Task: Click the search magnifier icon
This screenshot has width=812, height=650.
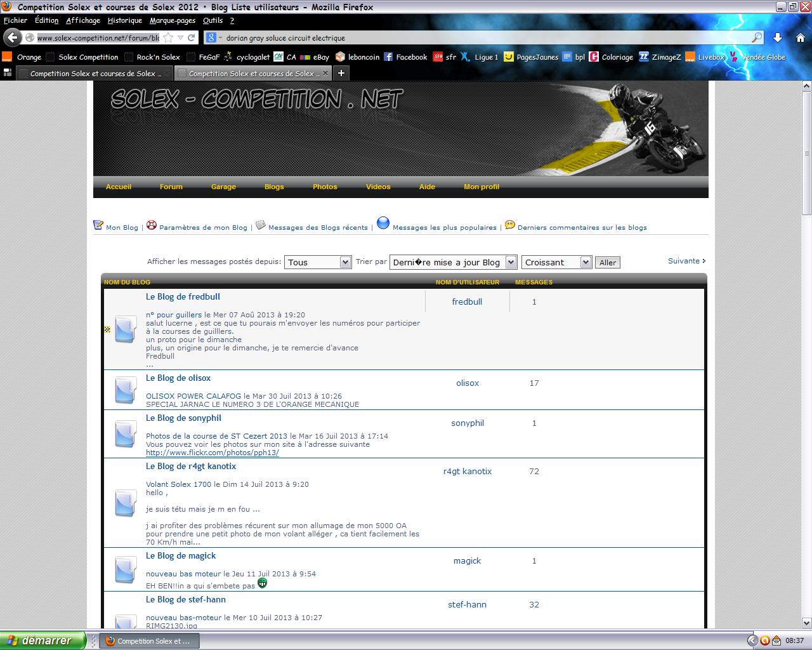Action: 757,37
